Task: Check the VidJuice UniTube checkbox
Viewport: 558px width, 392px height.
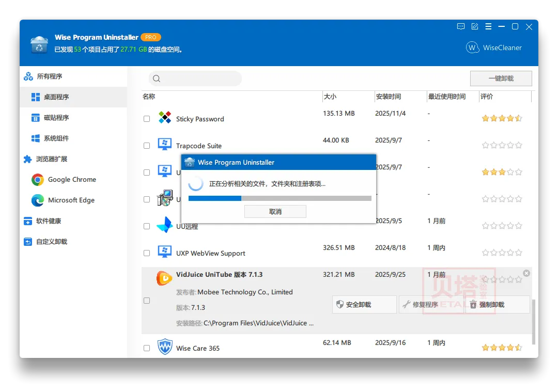Action: point(147,301)
